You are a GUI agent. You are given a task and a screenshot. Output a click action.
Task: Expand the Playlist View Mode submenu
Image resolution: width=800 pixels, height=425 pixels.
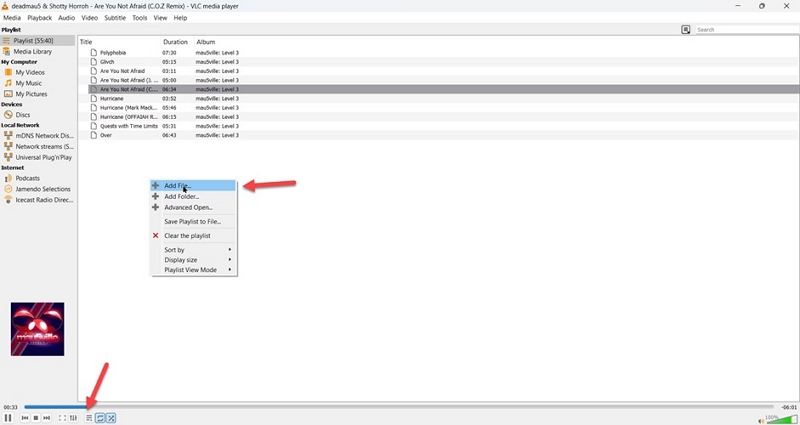coord(193,270)
